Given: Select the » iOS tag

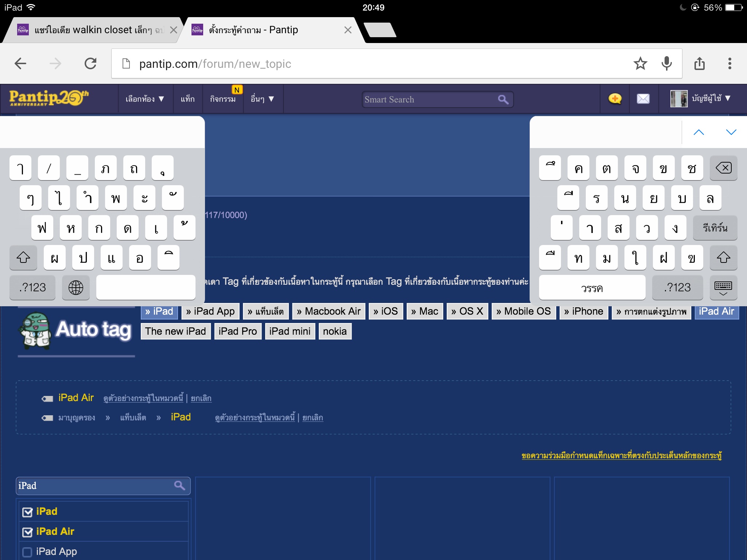Looking at the screenshot, I should (386, 311).
